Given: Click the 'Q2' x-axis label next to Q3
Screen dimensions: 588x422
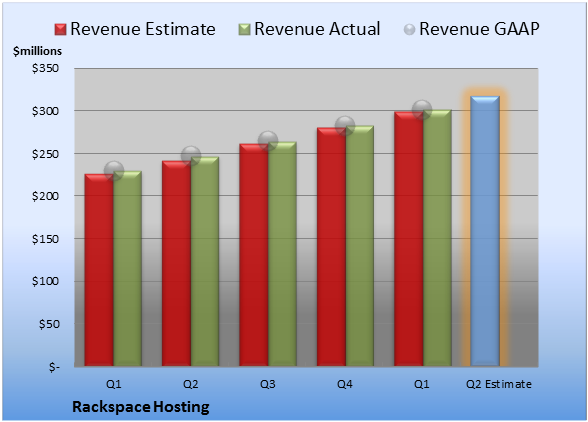Looking at the screenshot, I should pos(190,384).
